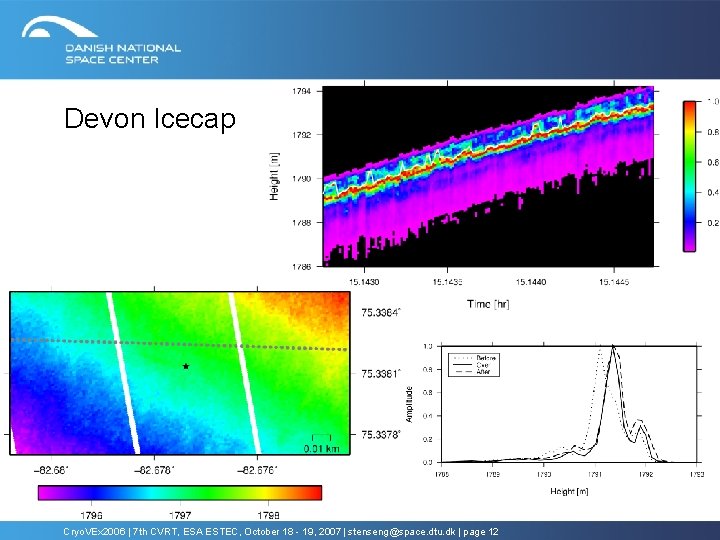Image resolution: width=720 pixels, height=540 pixels.
Task: Click the '0.01 km' scale bar label
Action: tap(321, 448)
